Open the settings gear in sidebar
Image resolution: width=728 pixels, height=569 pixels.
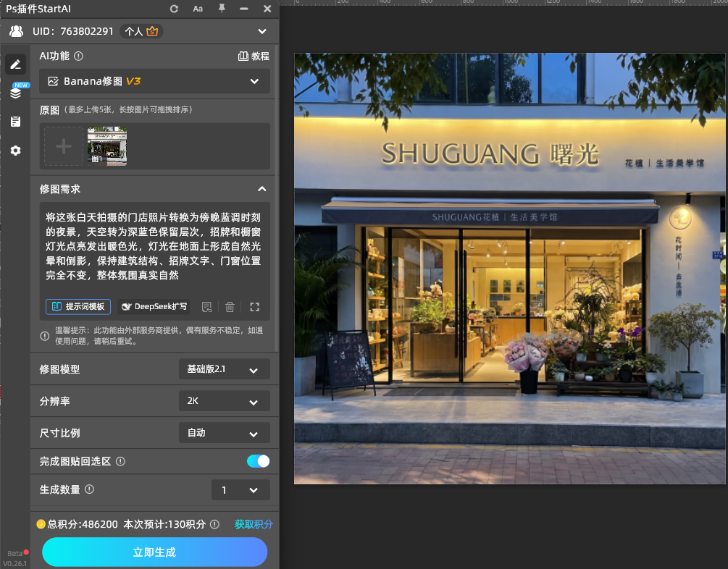coord(16,151)
